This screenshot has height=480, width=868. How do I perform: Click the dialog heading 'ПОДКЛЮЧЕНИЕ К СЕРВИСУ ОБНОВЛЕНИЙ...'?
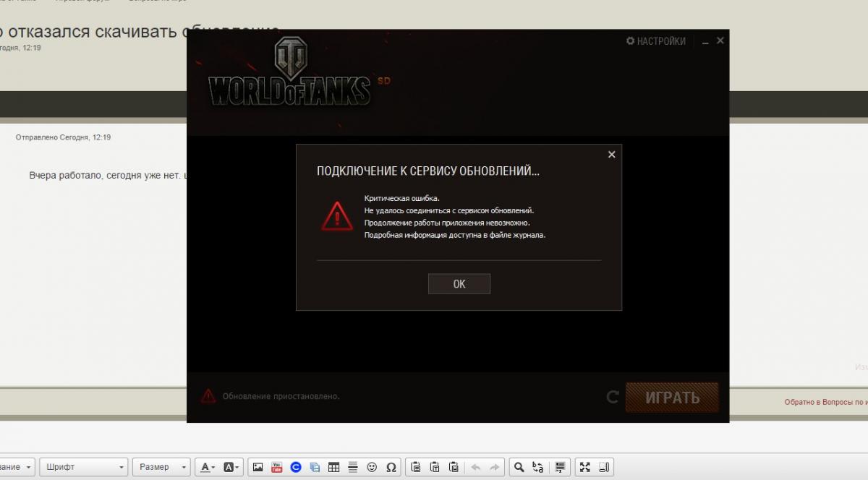[428, 171]
